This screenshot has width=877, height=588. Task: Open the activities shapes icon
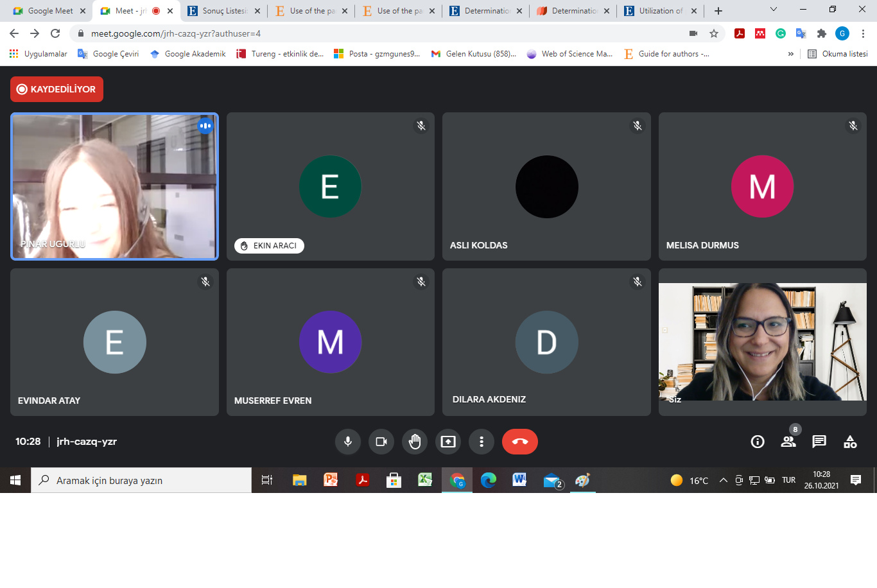tap(850, 442)
